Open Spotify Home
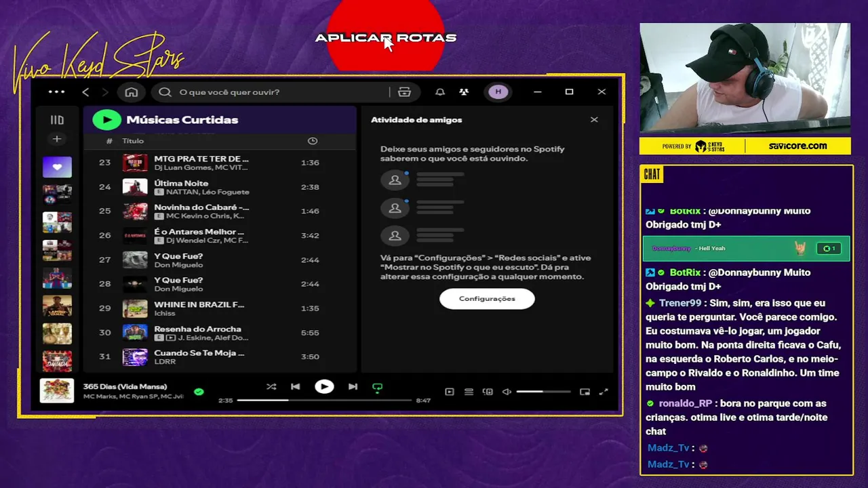This screenshot has width=868, height=488. [132, 92]
